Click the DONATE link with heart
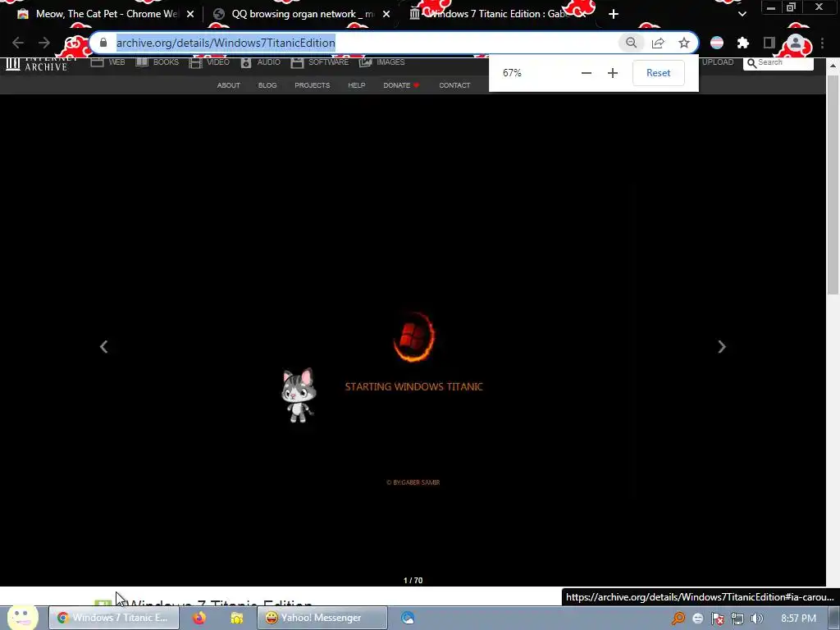The height and width of the screenshot is (630, 840). (x=401, y=85)
